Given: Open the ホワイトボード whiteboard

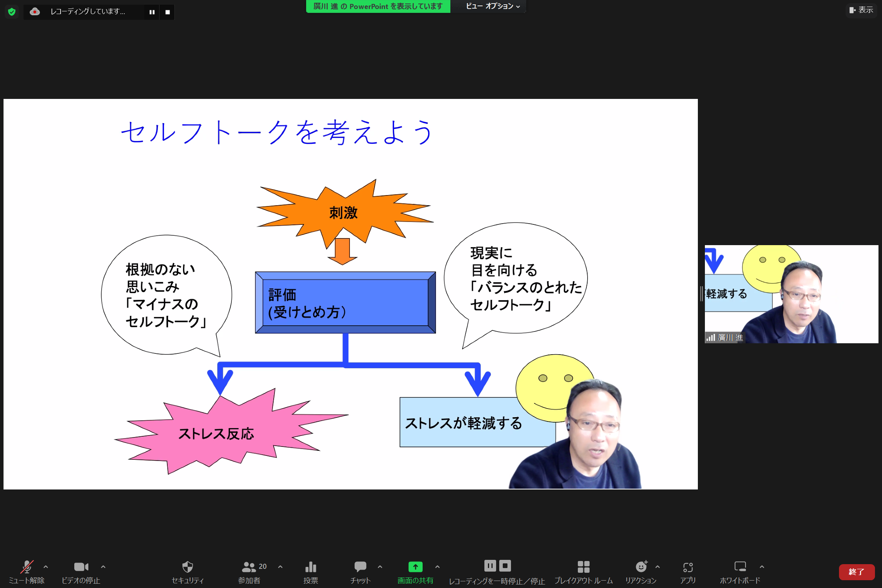Looking at the screenshot, I should point(740,572).
